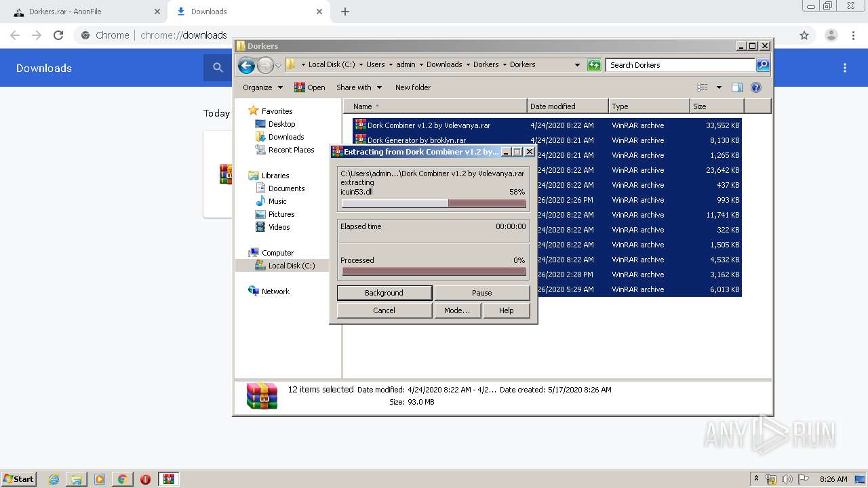Open Recent Places in Favorites
This screenshot has width=868, height=488.
tap(291, 150)
